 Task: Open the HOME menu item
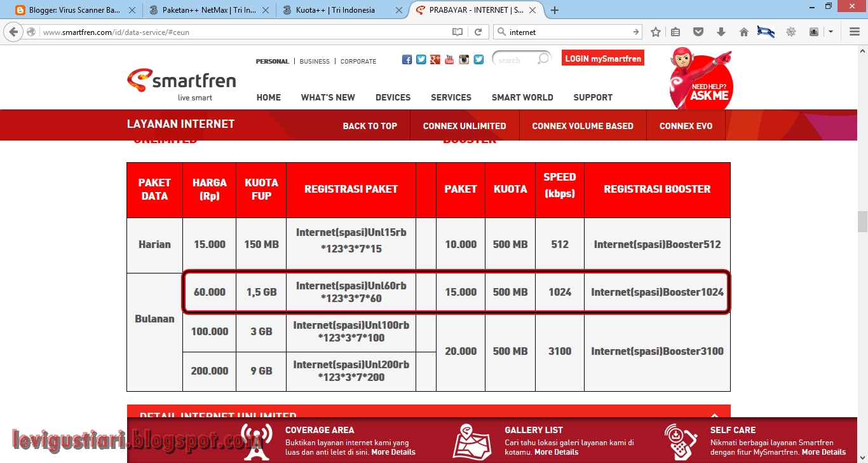(269, 97)
